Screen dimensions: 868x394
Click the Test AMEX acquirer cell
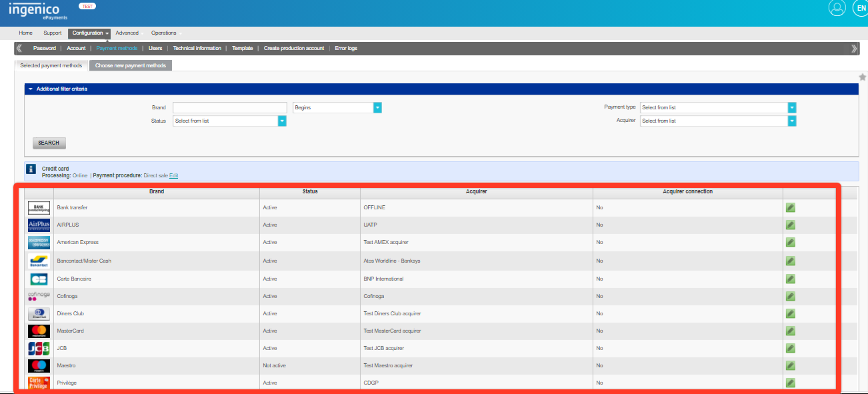[x=386, y=242]
